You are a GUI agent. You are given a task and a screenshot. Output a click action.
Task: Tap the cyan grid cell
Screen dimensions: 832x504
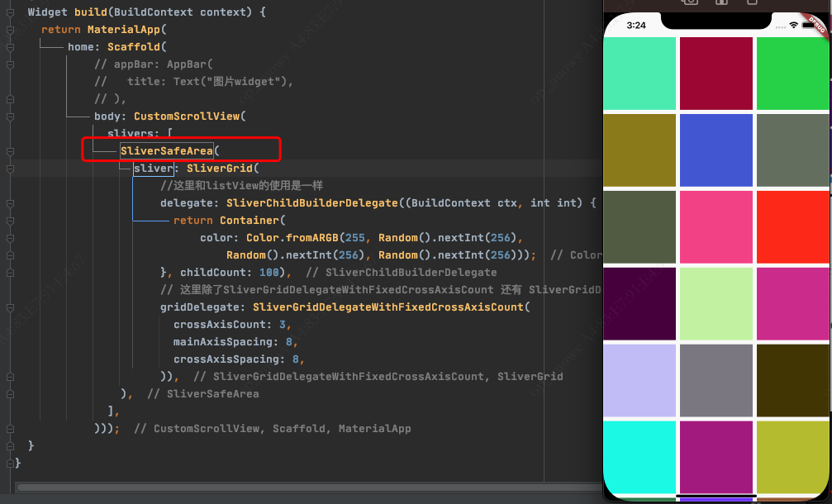coord(639,457)
